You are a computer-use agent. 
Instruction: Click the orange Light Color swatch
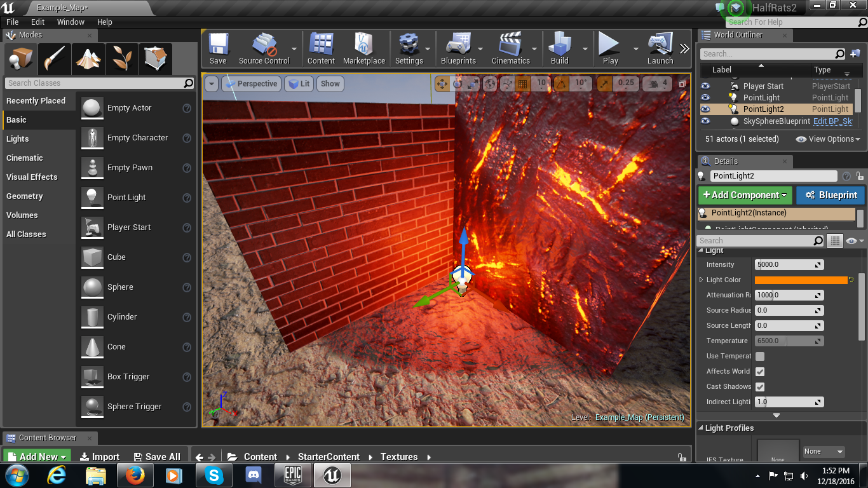click(801, 280)
